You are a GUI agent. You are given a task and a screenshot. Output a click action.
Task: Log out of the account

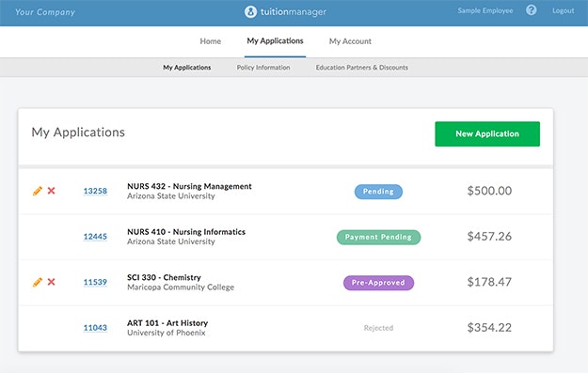[563, 10]
